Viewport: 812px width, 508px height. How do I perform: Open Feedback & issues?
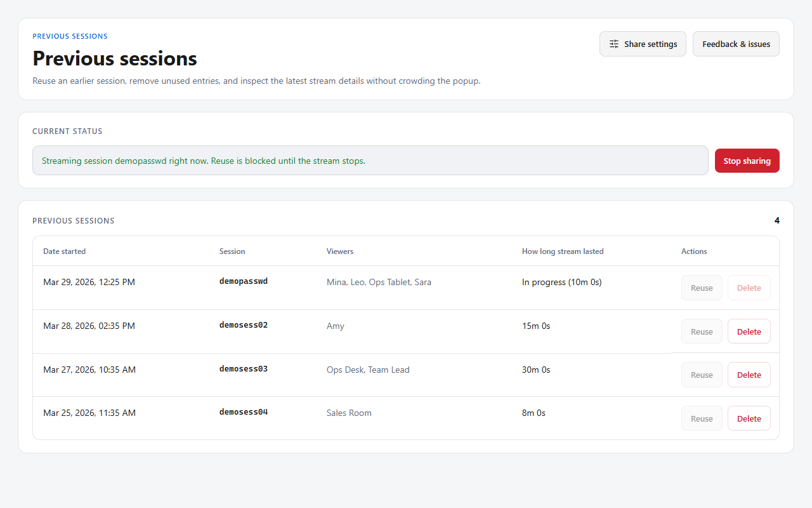coord(736,44)
